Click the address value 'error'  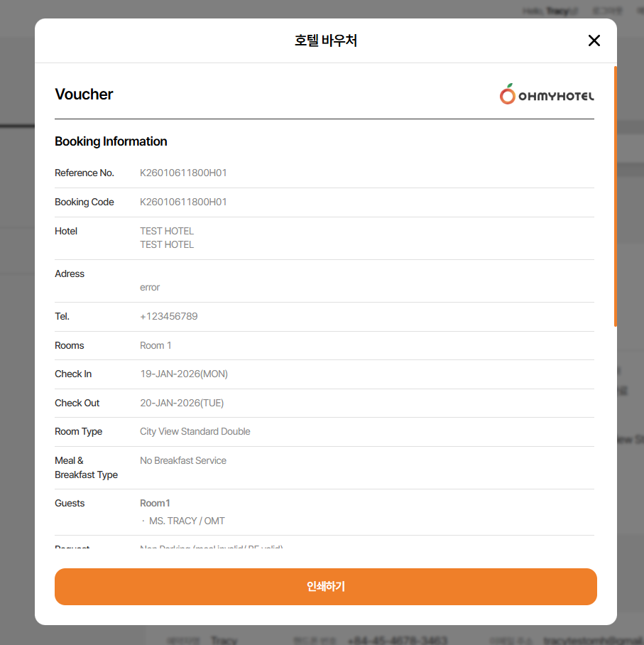[150, 288]
